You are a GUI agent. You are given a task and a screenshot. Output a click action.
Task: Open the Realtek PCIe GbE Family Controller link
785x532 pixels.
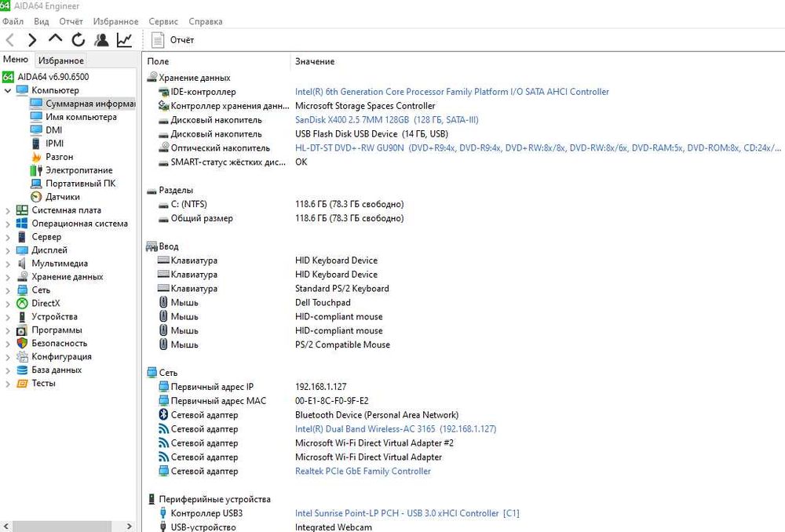363,471
